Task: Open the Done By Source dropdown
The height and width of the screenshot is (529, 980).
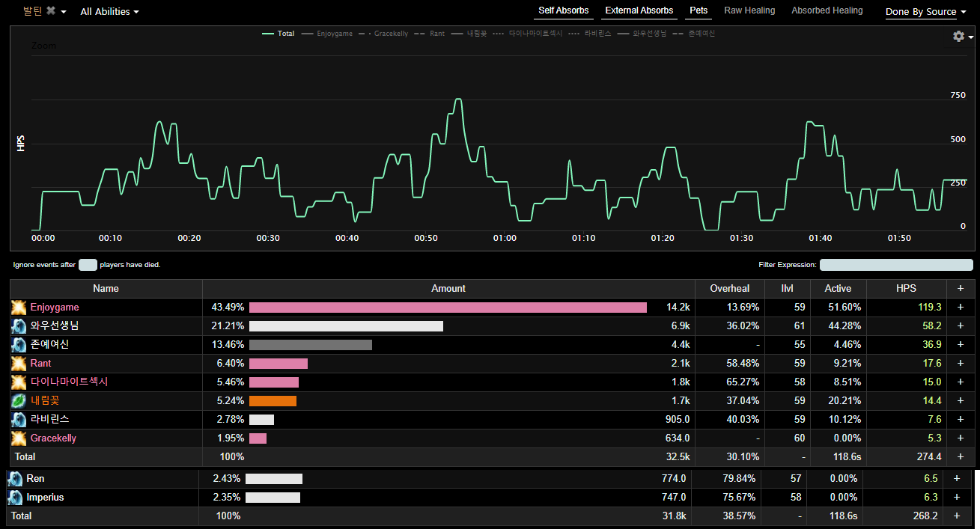Action: (x=925, y=12)
